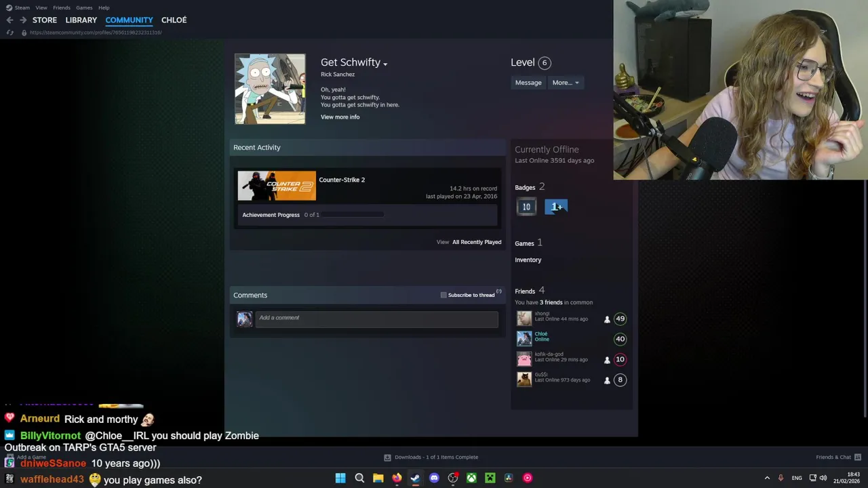
Task: Click the profile URL address bar
Action: click(x=95, y=33)
